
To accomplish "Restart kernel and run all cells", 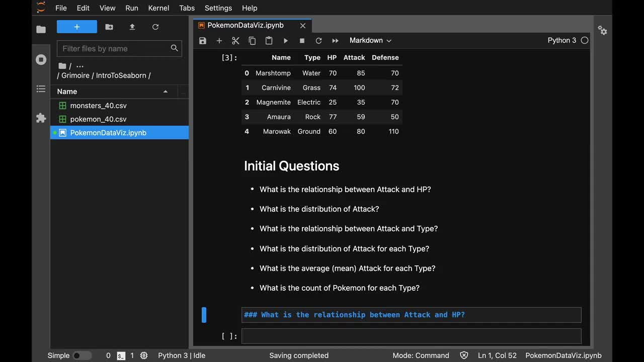I will point(335,41).
